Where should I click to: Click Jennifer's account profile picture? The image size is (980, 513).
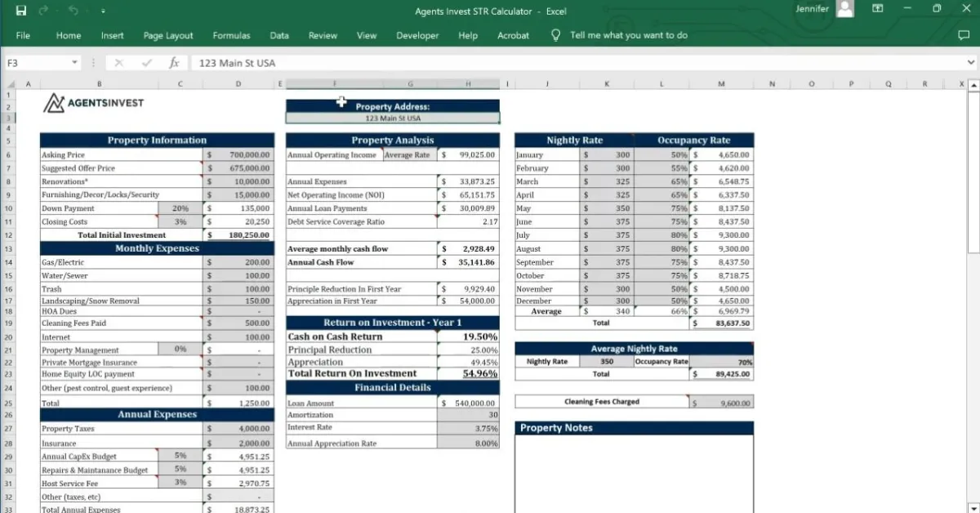(x=845, y=9)
